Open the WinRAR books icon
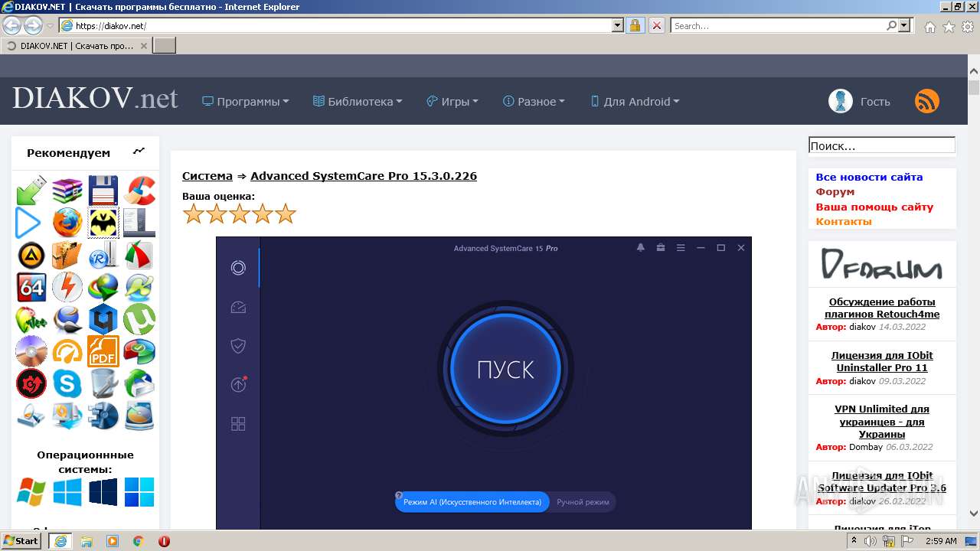 (67, 191)
